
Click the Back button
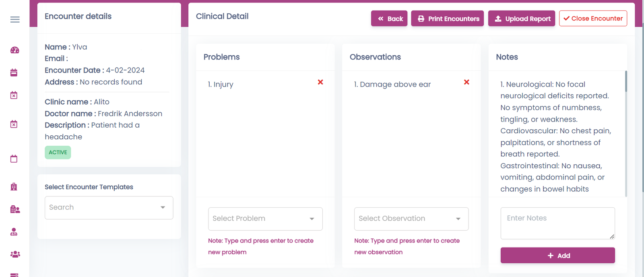click(x=389, y=19)
